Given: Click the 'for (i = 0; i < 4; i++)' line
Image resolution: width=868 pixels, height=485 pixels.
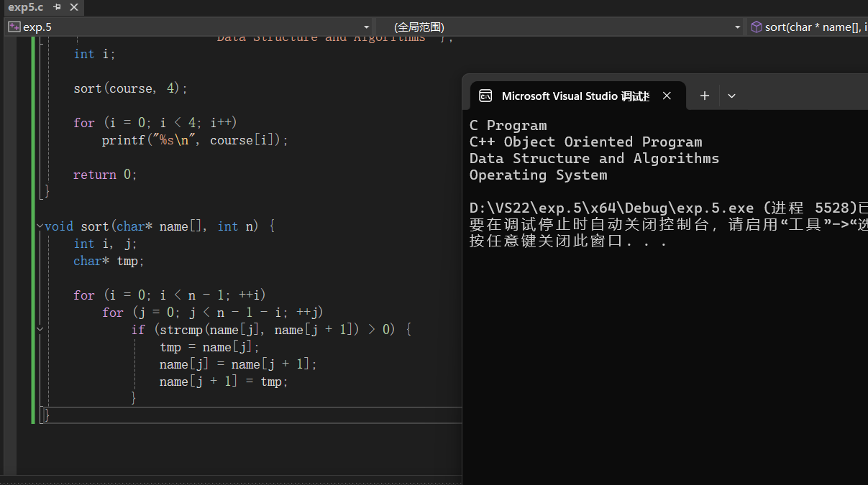Looking at the screenshot, I should (155, 123).
